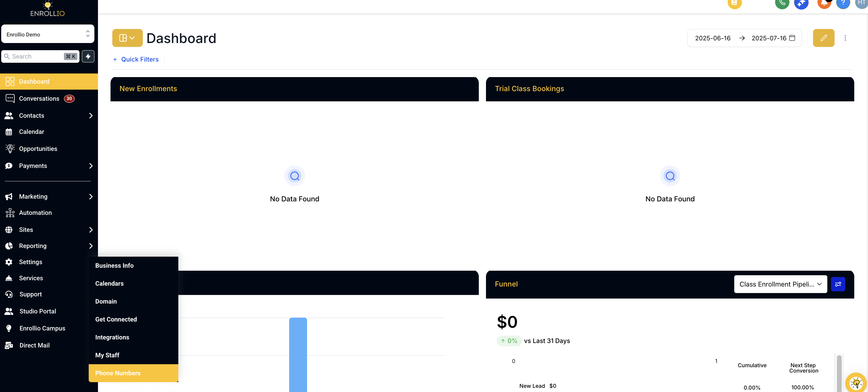
Task: Open My Staff from Settings flyout
Action: pyautogui.click(x=134, y=355)
